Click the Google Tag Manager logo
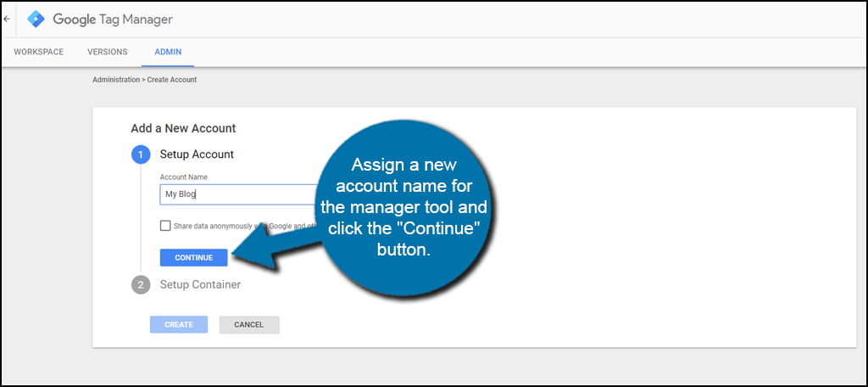 click(36, 19)
